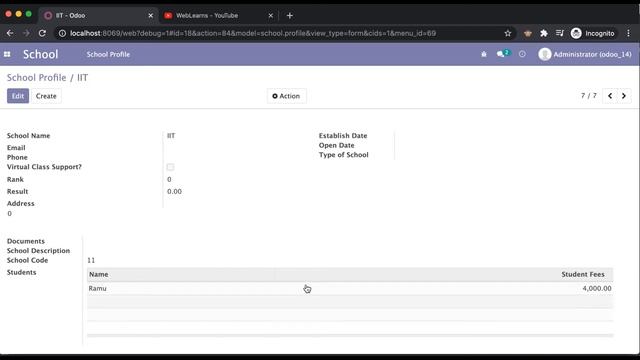This screenshot has width=640, height=360.
Task: Click the 4,000.00 fee value
Action: pyautogui.click(x=597, y=288)
